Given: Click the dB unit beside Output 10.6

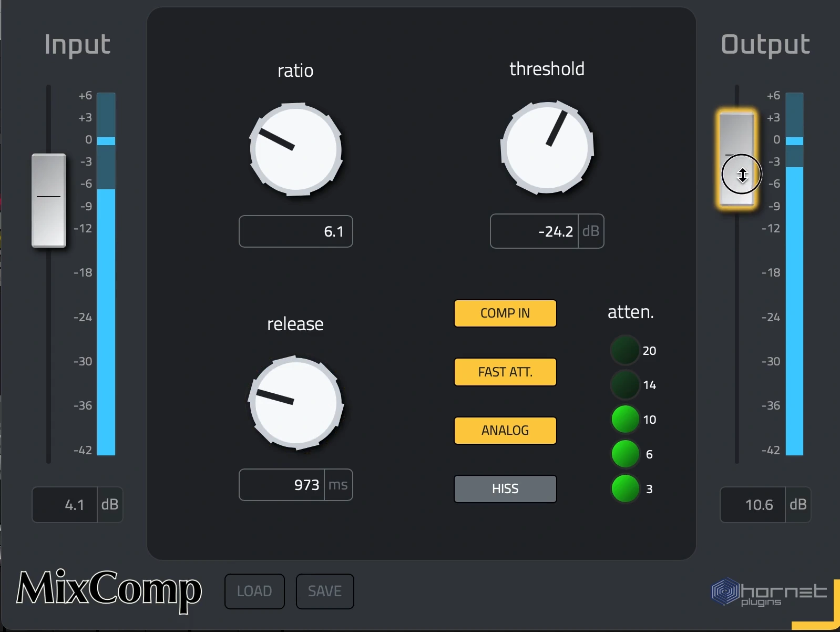Looking at the screenshot, I should click(798, 505).
